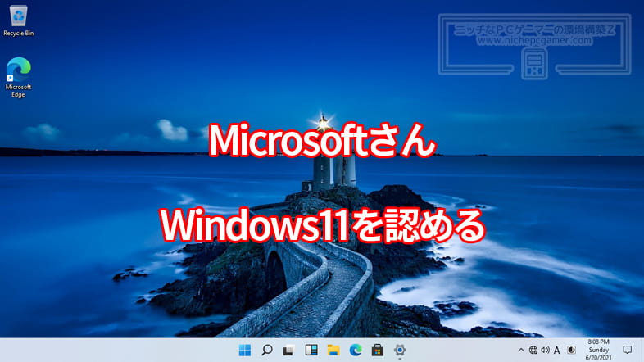Open the Windows Start menu
Viewport: 644px width, 362px height.
(245, 350)
